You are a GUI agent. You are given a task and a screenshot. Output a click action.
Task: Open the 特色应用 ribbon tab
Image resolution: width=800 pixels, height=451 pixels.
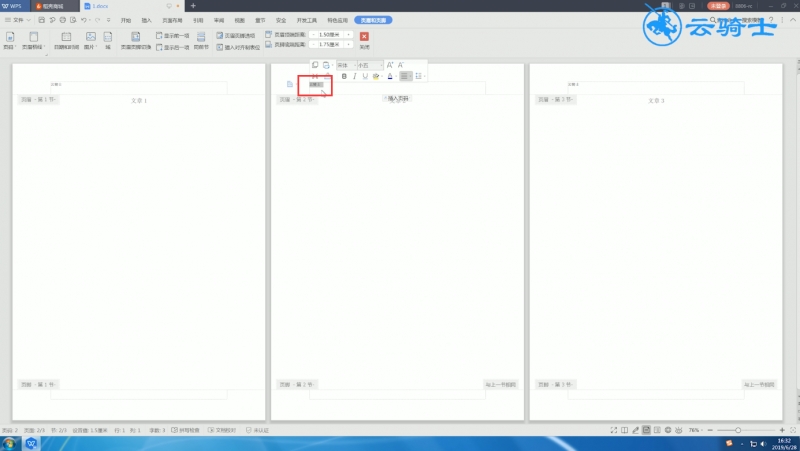337,20
